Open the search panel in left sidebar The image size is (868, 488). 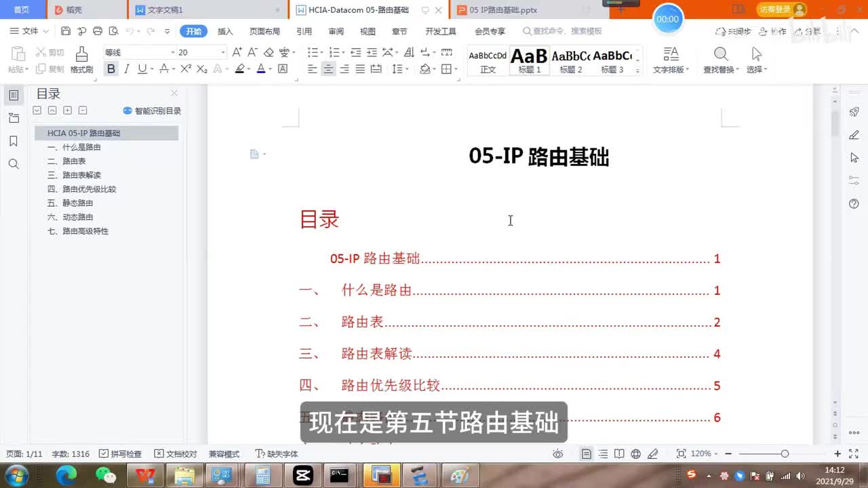click(14, 164)
